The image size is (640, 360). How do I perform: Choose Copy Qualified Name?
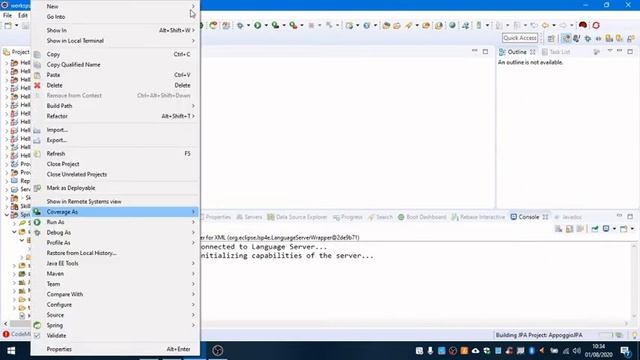pyautogui.click(x=115, y=64)
